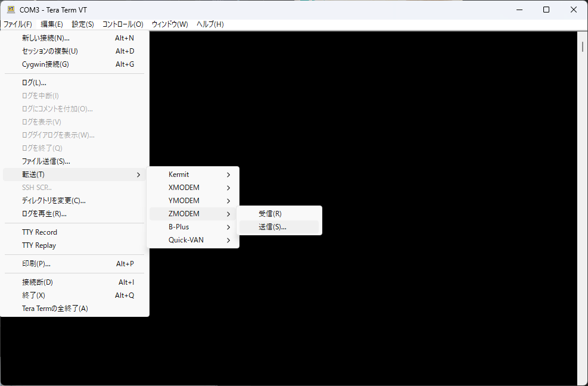Start TTY Record
Image resolution: width=588 pixels, height=386 pixels.
click(74, 232)
